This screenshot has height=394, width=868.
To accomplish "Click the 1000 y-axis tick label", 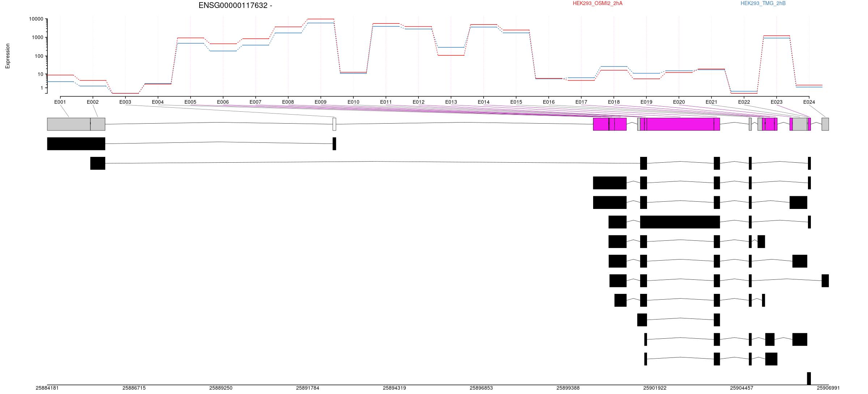I will click(37, 38).
